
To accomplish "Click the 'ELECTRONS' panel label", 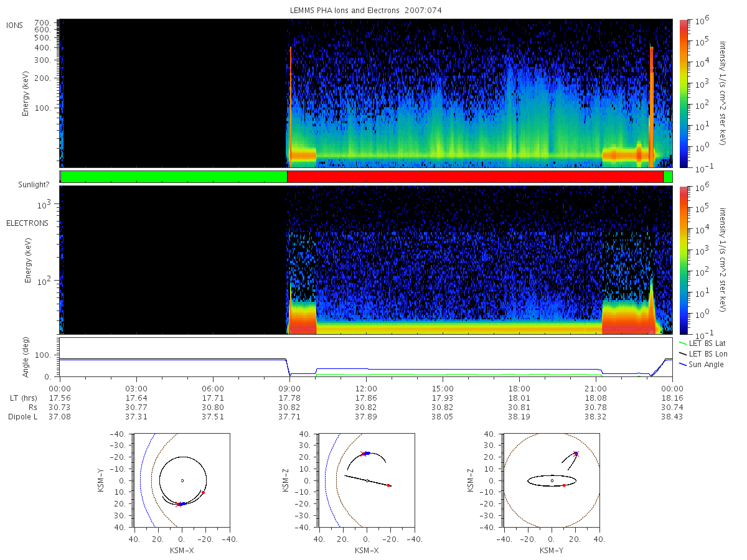I will tap(27, 223).
